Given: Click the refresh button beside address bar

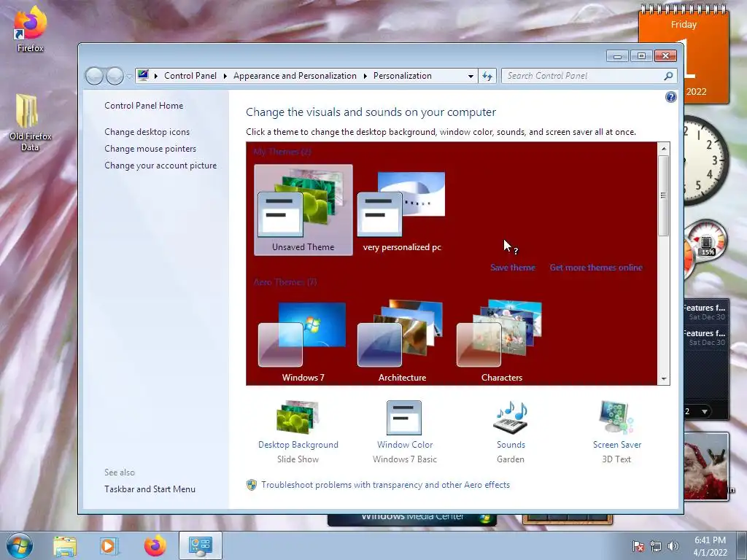Looking at the screenshot, I should [487, 76].
